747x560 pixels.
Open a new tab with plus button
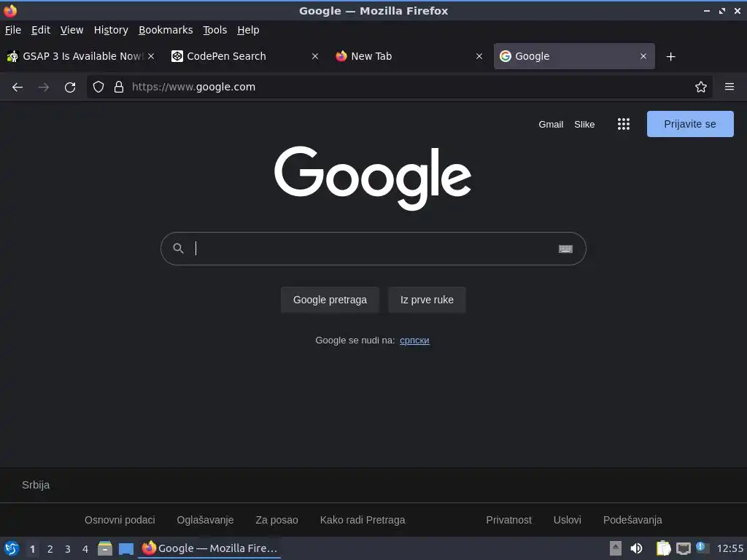(671, 57)
